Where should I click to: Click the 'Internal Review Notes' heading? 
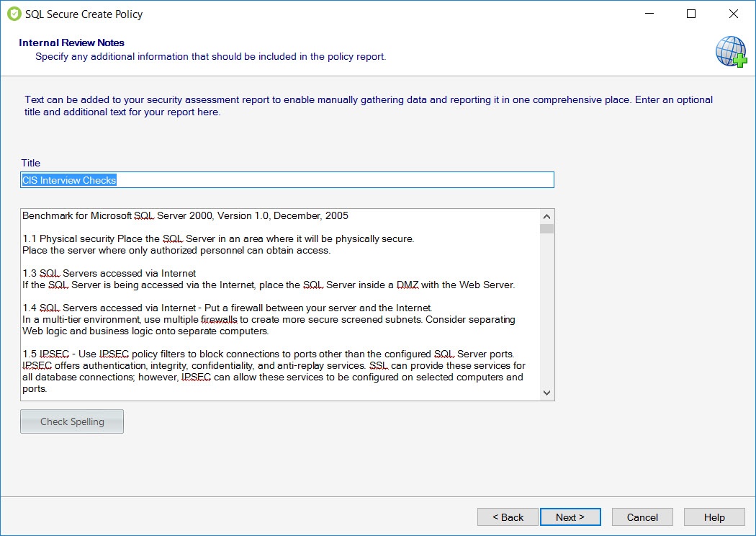71,43
